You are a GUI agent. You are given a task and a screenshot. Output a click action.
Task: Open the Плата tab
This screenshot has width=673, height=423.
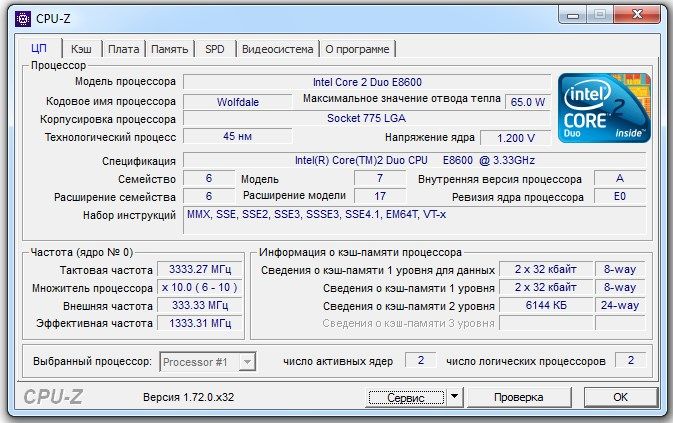coord(124,49)
